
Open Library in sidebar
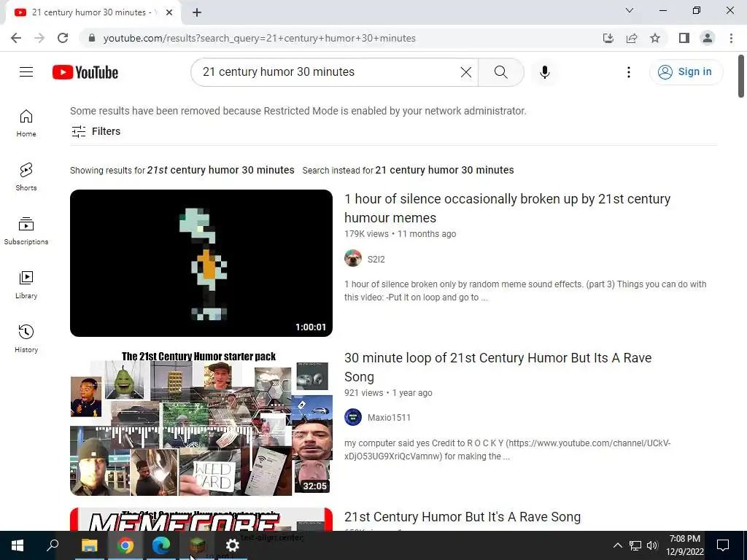pos(26,285)
